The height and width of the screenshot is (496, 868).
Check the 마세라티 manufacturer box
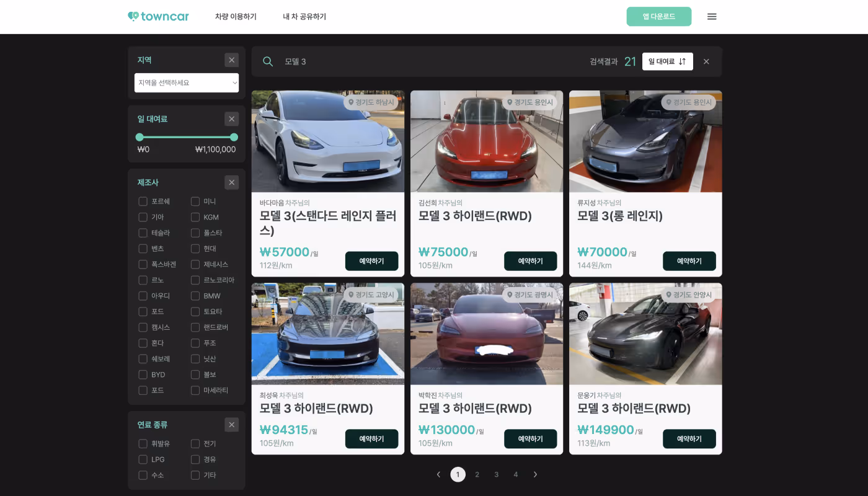click(195, 391)
